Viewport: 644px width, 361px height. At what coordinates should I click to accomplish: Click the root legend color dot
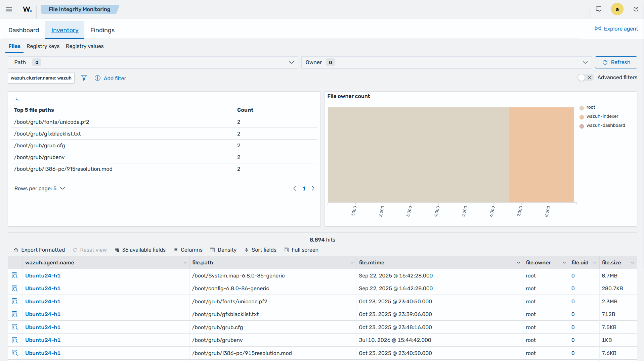(x=582, y=108)
